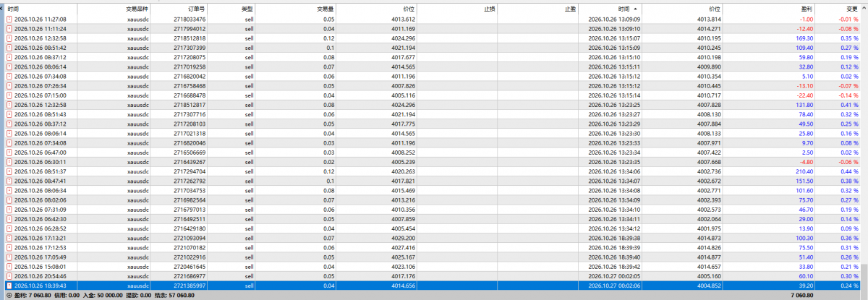
Task: Click the row icon for order 2717021318
Action: (x=9, y=133)
